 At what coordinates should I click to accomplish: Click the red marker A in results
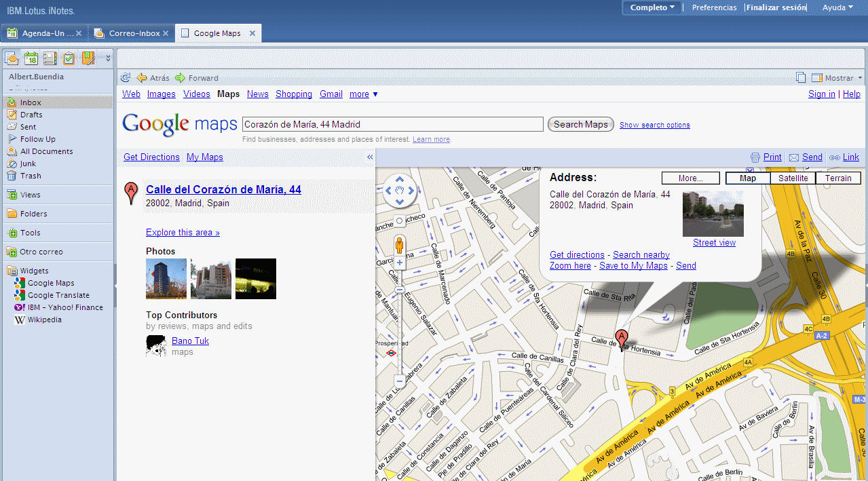pos(131,193)
